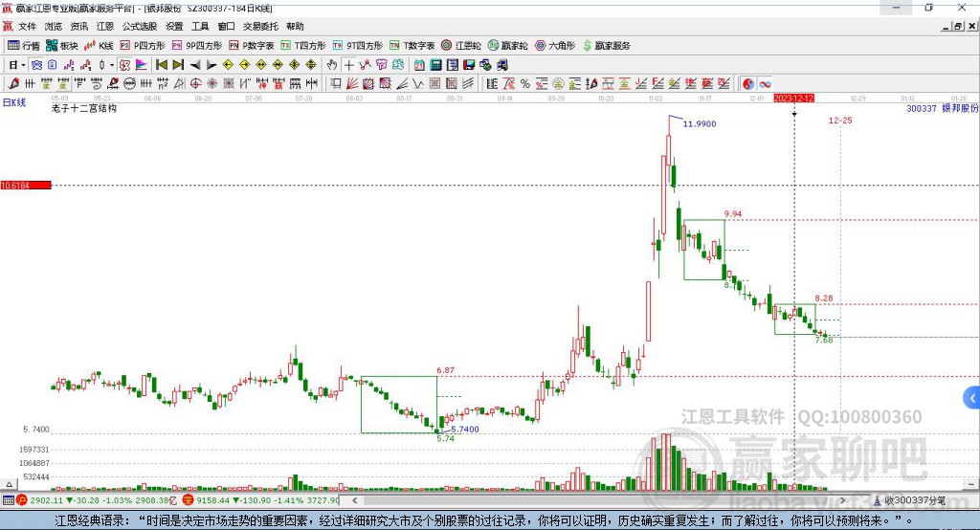Step chart right with black arrow
The image size is (980, 530).
pos(212,65)
